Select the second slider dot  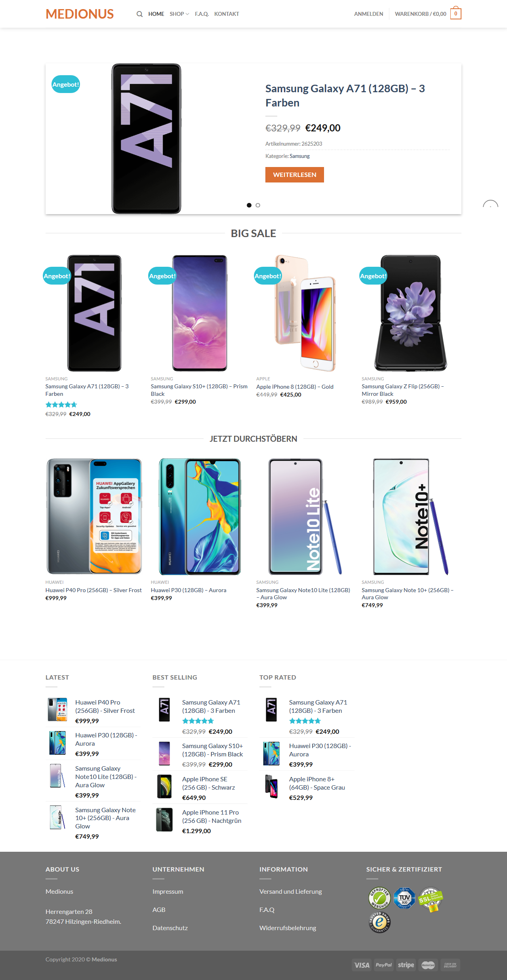pos(258,205)
